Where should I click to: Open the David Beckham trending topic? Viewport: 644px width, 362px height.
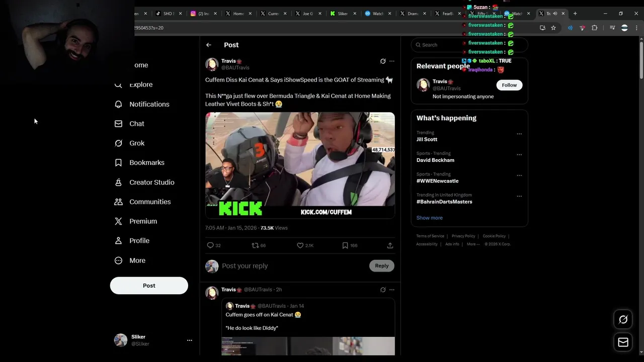pos(435,160)
